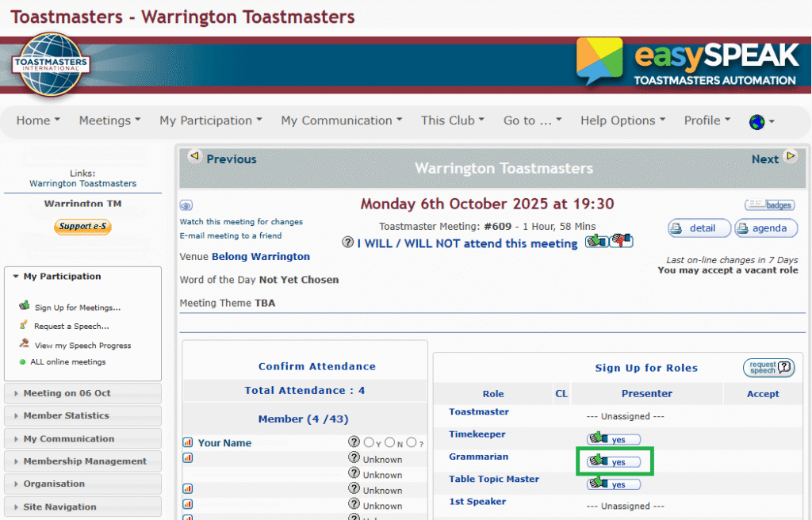The height and width of the screenshot is (520, 812).
Task: Open the globe language selector icon
Action: coord(756,122)
